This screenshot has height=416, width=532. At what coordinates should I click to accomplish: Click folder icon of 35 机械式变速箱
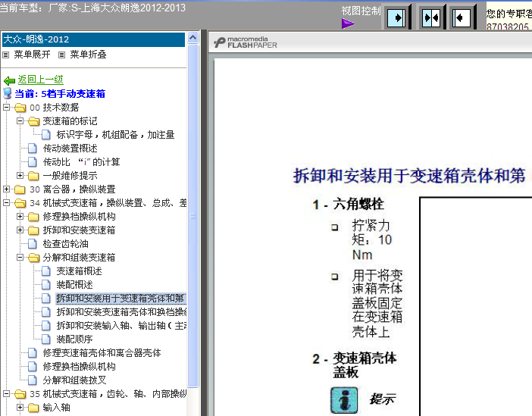pyautogui.click(x=20, y=394)
